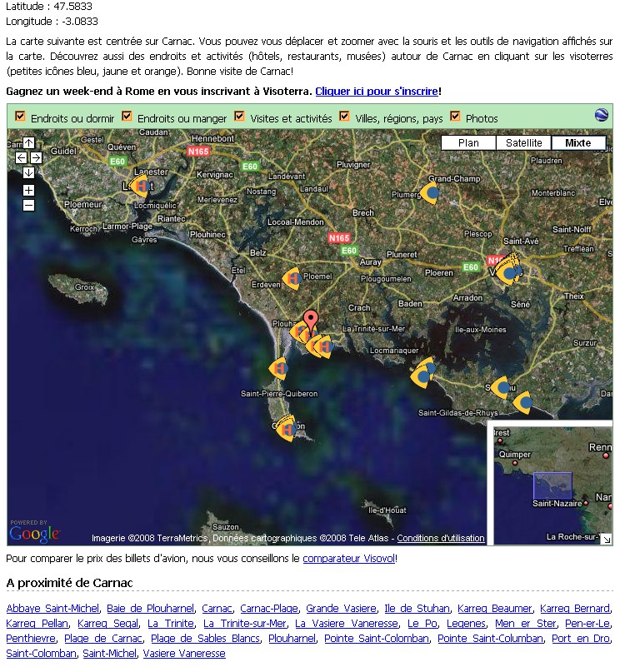Switch map to Plan view
635x672 pixels.
point(468,142)
